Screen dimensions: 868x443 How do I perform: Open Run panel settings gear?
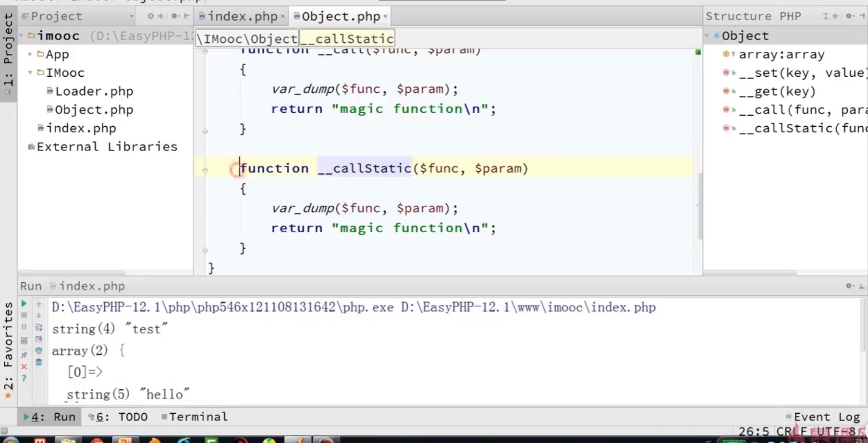(849, 286)
